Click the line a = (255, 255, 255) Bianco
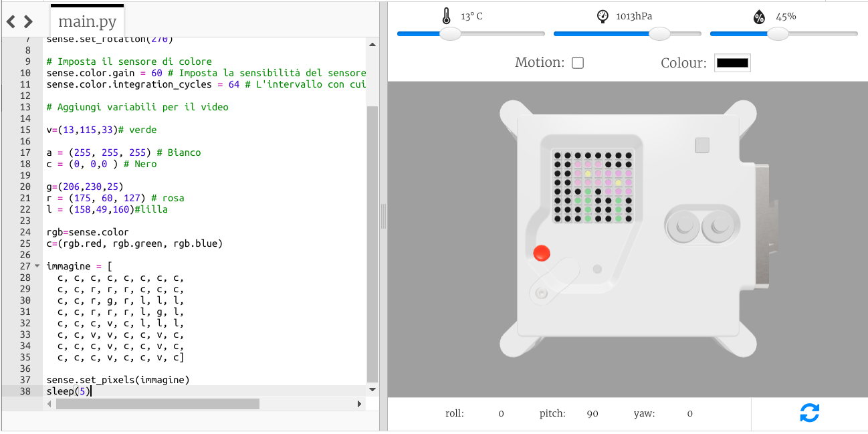 (x=124, y=152)
